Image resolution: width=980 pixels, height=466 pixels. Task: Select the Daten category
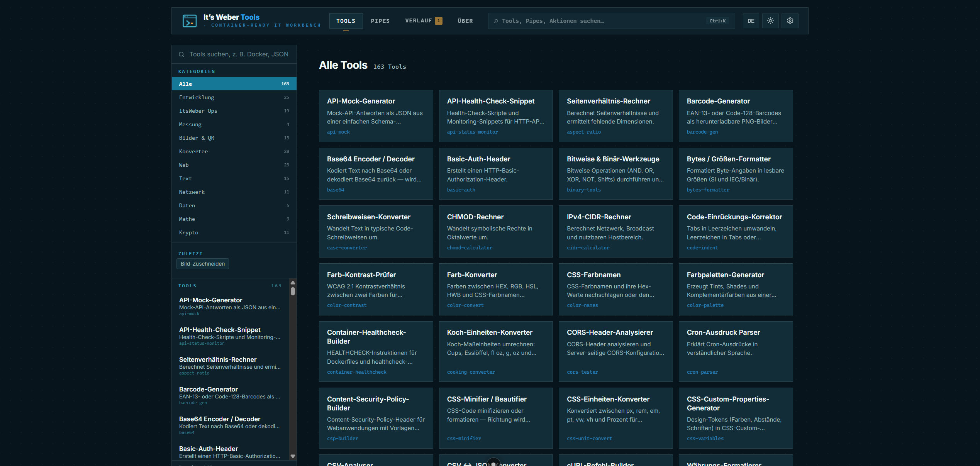point(234,205)
